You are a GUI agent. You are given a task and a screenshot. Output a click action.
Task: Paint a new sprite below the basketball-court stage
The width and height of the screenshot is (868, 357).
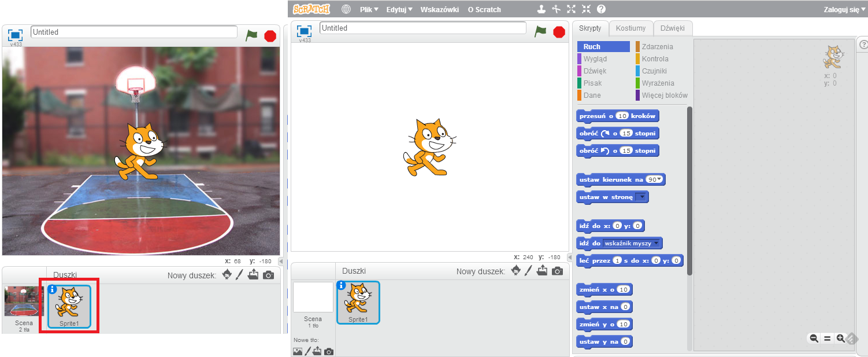[x=239, y=275]
